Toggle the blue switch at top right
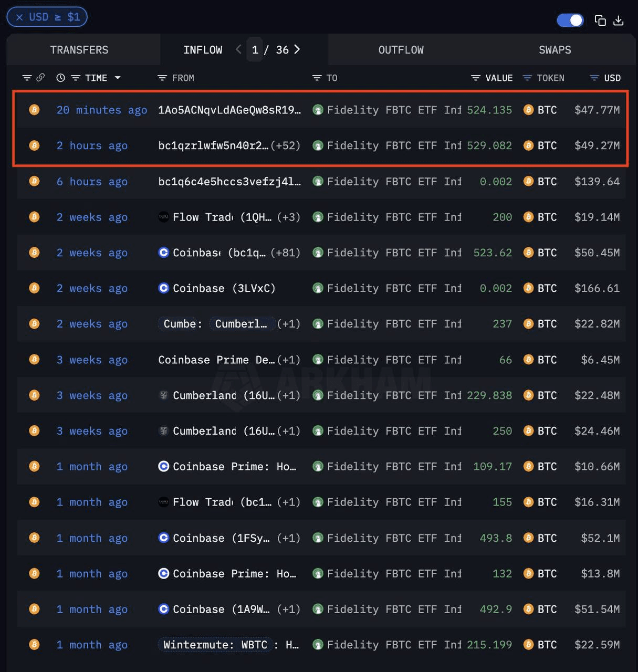The width and height of the screenshot is (638, 672). click(570, 20)
